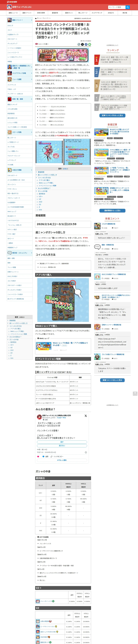Click 最新イベント! sidebar section icon
138x644 pixels.
click(x=10, y=20)
